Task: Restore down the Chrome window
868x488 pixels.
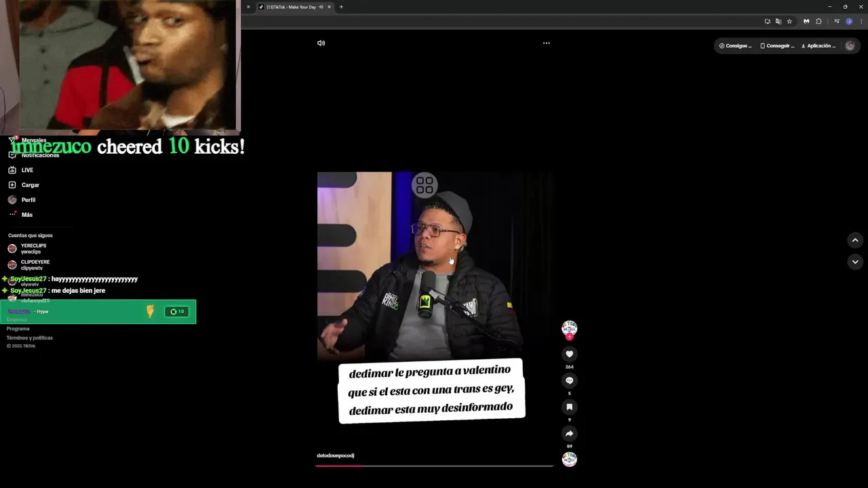Action: pyautogui.click(x=845, y=7)
